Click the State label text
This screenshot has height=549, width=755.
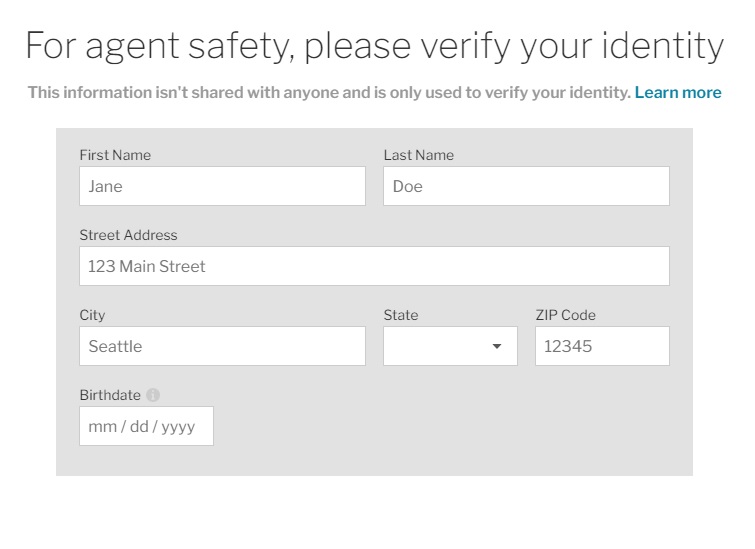tap(401, 315)
